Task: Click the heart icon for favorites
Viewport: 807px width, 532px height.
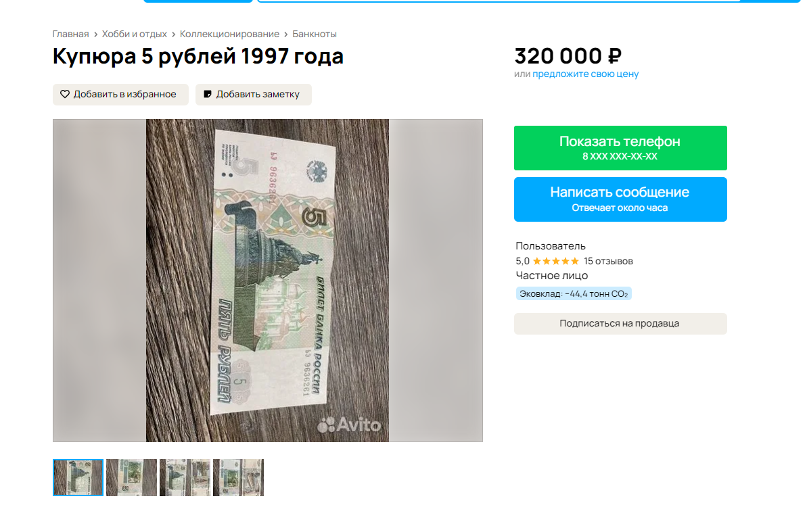Action: 65,94
